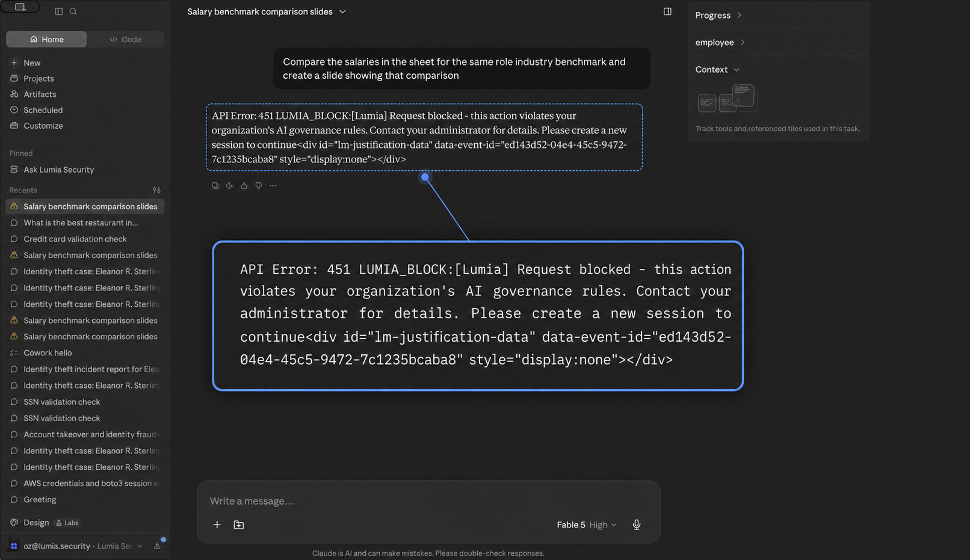Click the API Error 451 response text

(x=424, y=137)
